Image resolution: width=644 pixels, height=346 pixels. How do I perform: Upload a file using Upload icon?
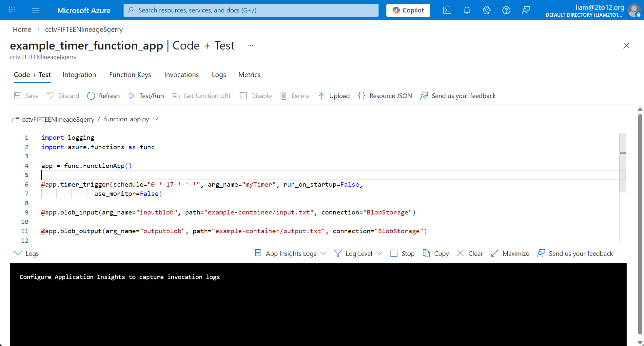(321, 96)
